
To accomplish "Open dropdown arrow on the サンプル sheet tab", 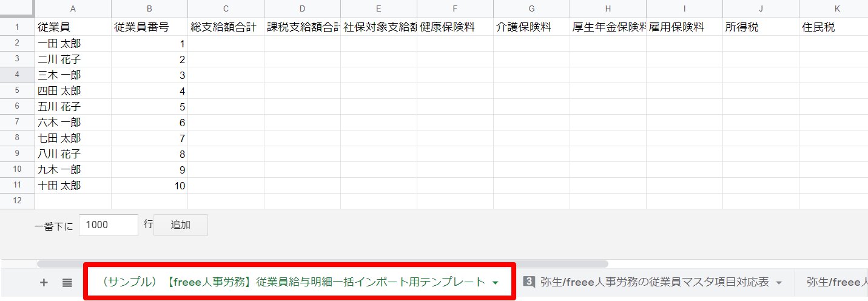I will (496, 283).
